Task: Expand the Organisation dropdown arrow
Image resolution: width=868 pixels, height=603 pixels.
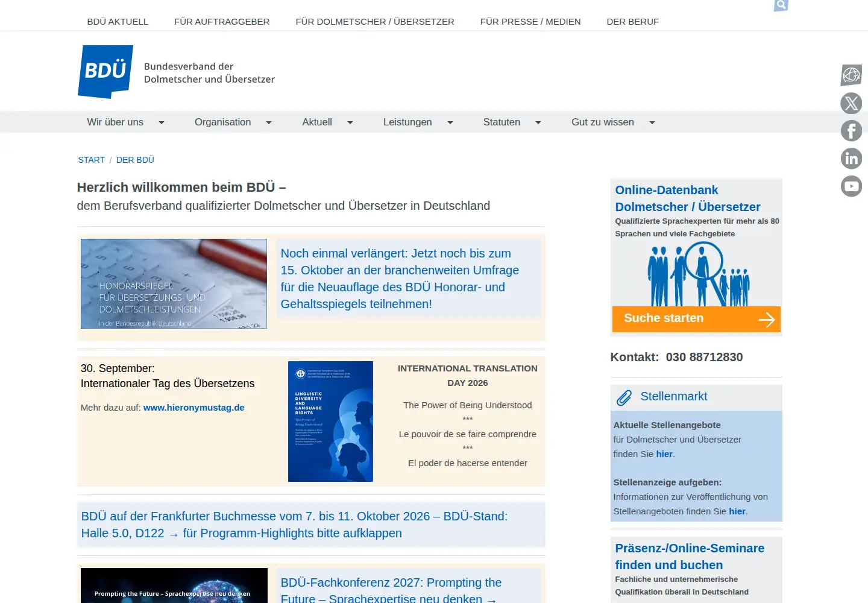Action: 269,122
